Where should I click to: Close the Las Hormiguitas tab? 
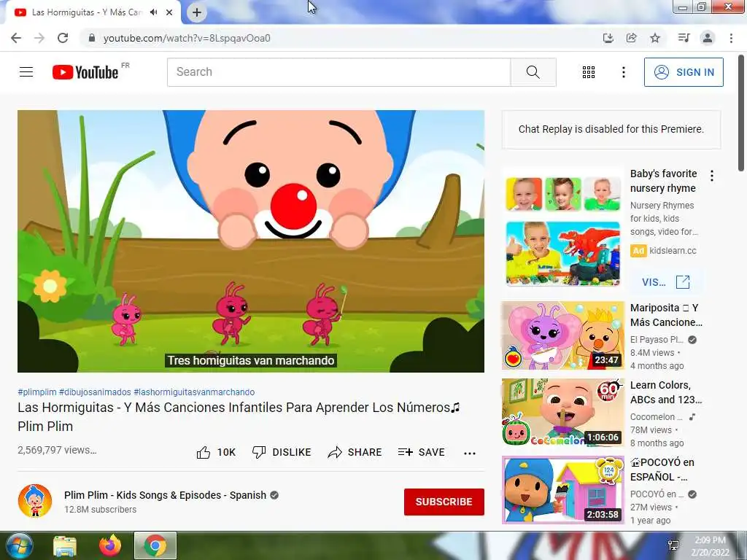(x=169, y=12)
